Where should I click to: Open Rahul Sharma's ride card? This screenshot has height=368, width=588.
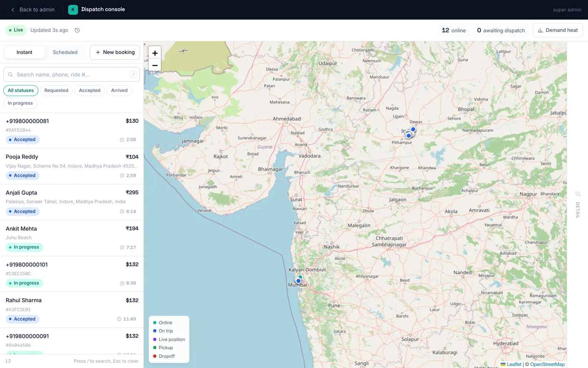click(x=71, y=310)
